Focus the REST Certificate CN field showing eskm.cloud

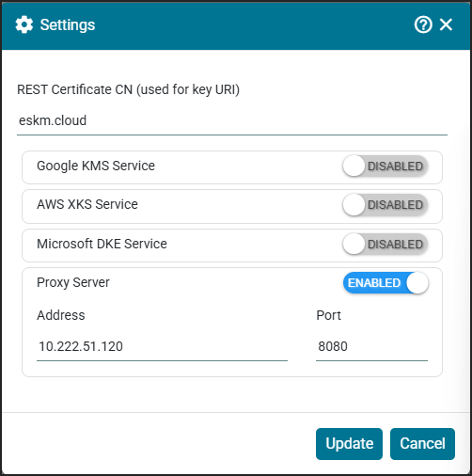click(232, 120)
